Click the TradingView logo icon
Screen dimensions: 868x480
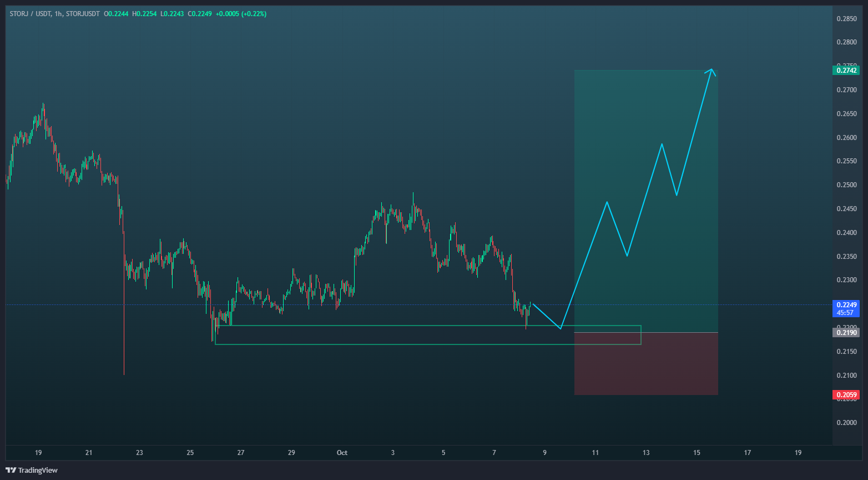coord(11,471)
